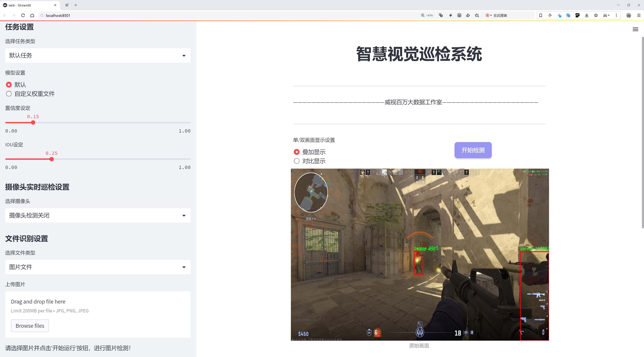Open the smiley face reader icon
This screenshot has width=644, height=357.
pos(459,15)
